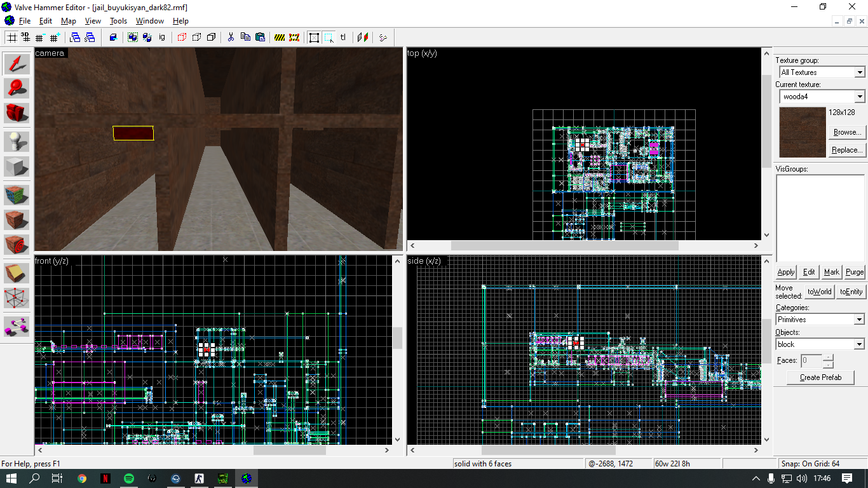Screen dimensions: 868x488
Task: Click the toWorld button
Action: 819,292
